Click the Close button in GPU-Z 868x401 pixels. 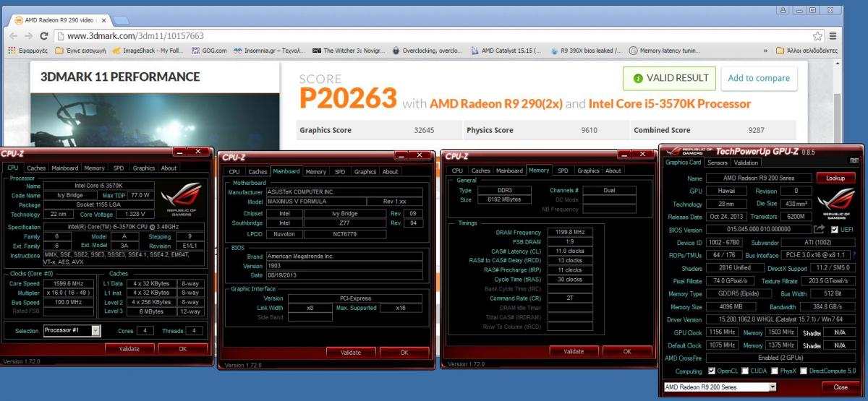click(x=840, y=387)
